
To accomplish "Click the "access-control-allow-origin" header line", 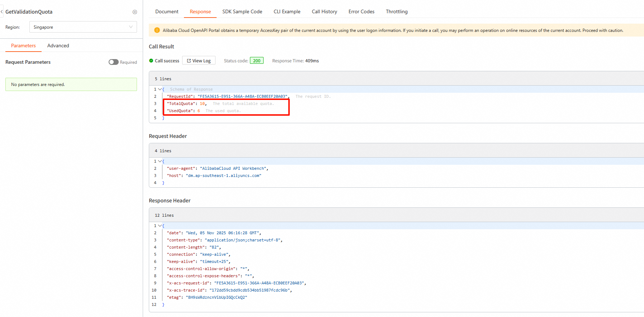I will coord(208,269).
